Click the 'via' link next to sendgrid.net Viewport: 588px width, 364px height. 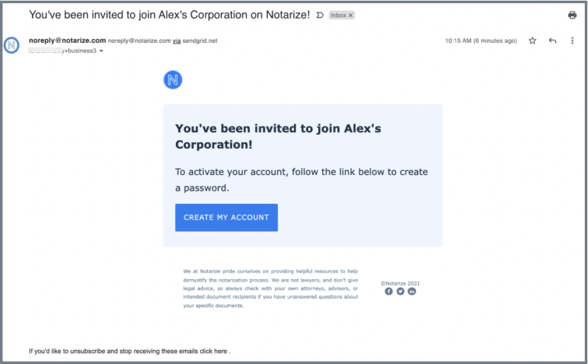coord(176,41)
